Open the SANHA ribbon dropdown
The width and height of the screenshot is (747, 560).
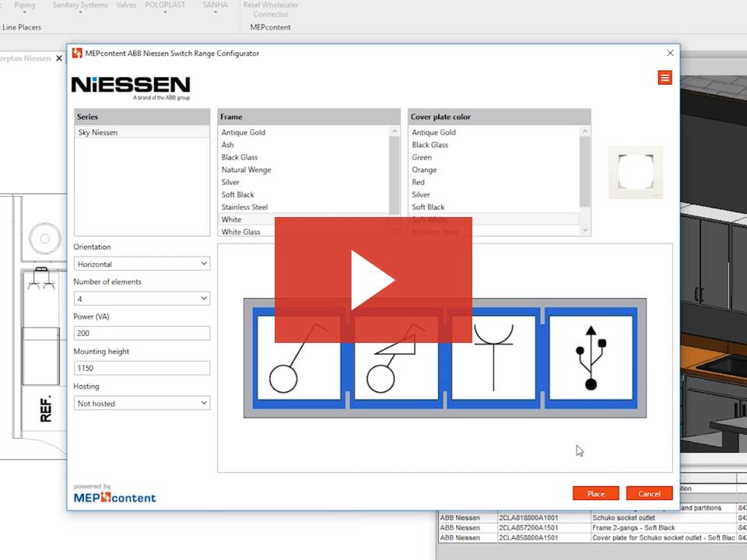[x=215, y=7]
